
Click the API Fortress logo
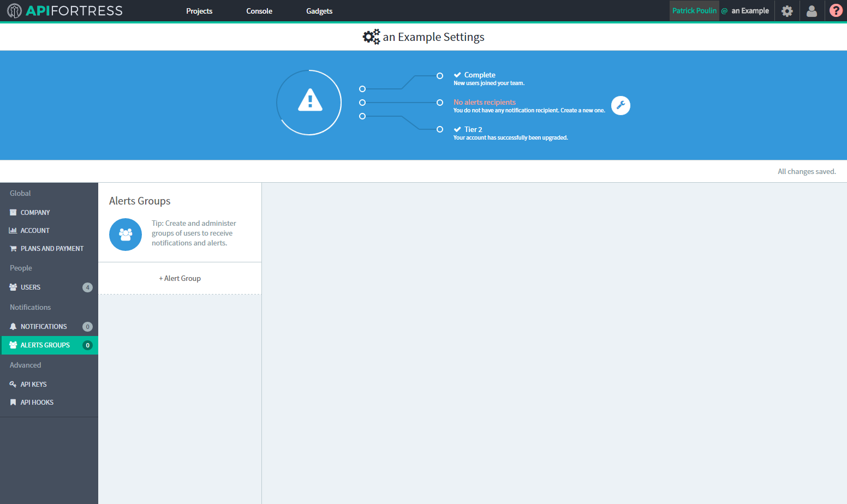tap(65, 11)
